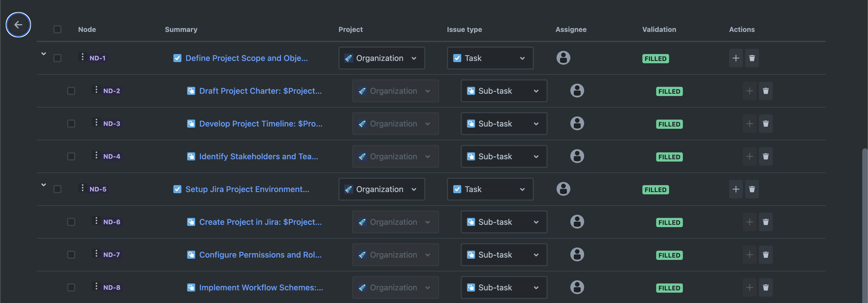Open the assignee avatar for ND-3
The height and width of the screenshot is (303, 868).
click(577, 124)
